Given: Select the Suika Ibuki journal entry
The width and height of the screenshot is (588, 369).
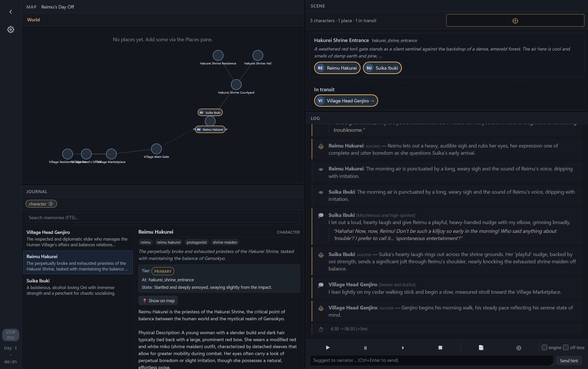Looking at the screenshot, I should tap(77, 287).
